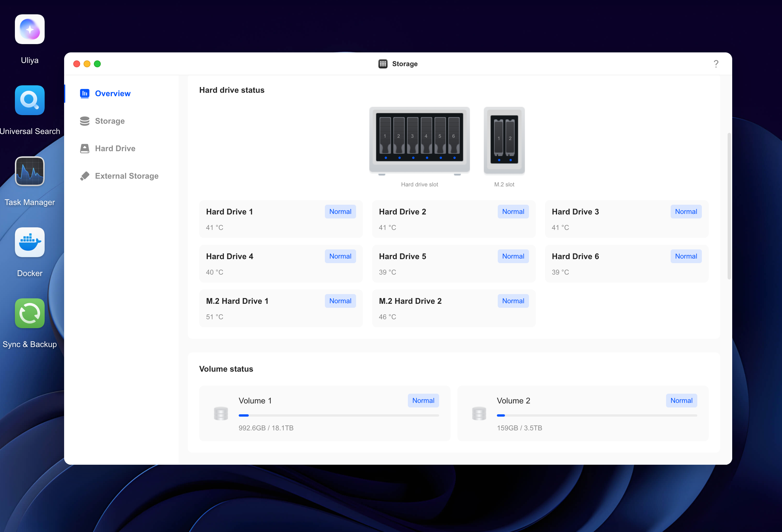The image size is (782, 532).
Task: Click the Volume 1 name label
Action: pos(255,401)
